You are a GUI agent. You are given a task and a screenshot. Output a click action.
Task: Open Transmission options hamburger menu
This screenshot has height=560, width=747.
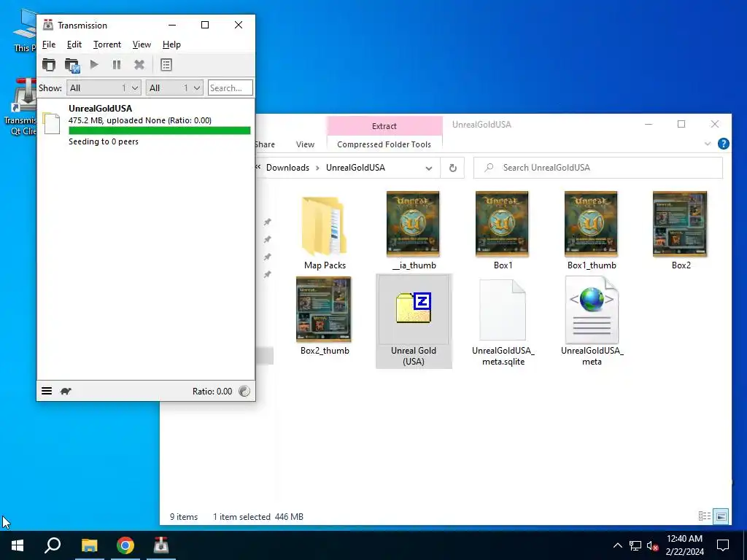pos(47,391)
